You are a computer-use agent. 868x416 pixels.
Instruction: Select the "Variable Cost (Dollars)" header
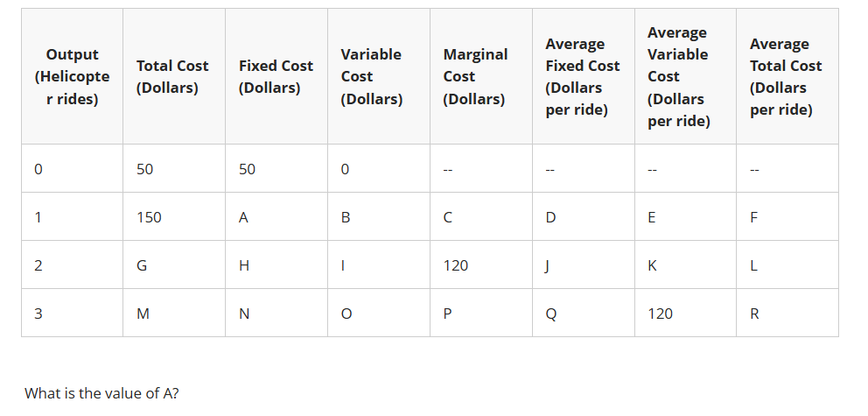pyautogui.click(x=371, y=76)
